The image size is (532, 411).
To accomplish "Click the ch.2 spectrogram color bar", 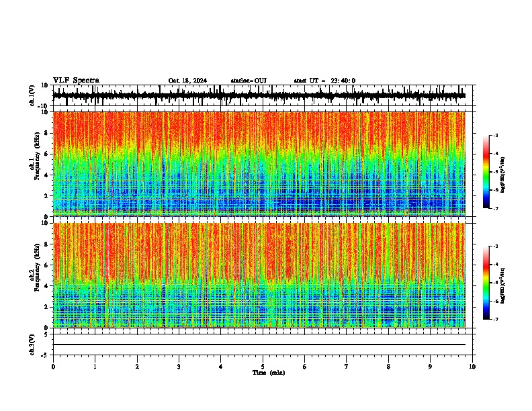I will 486,283.
